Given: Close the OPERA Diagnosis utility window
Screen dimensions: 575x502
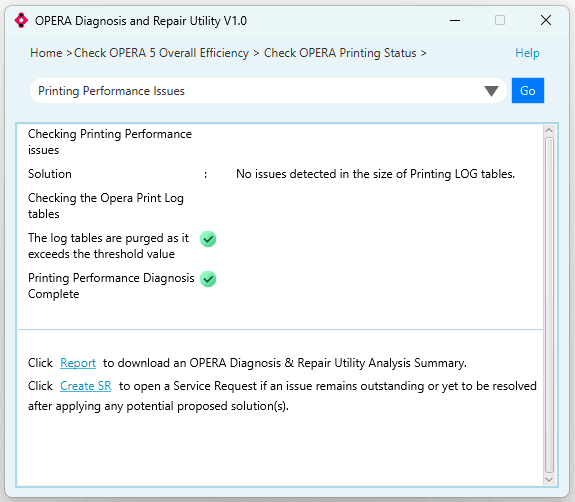Looking at the screenshot, I should coord(546,20).
